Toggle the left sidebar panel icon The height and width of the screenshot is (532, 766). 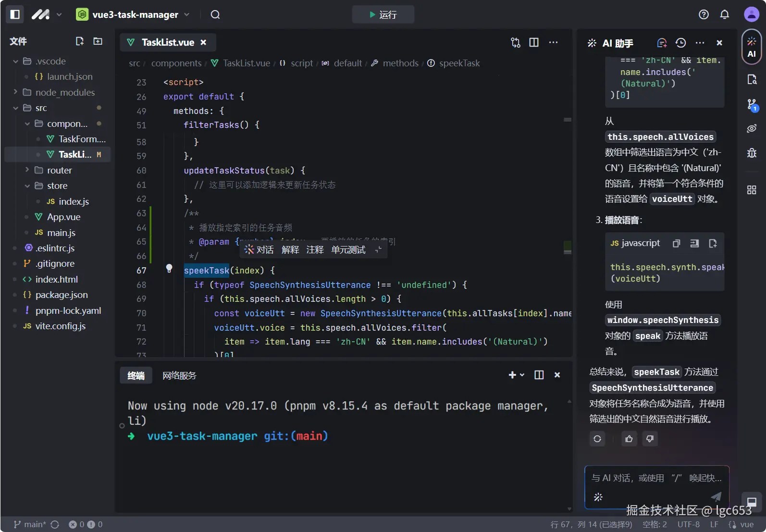[15, 14]
